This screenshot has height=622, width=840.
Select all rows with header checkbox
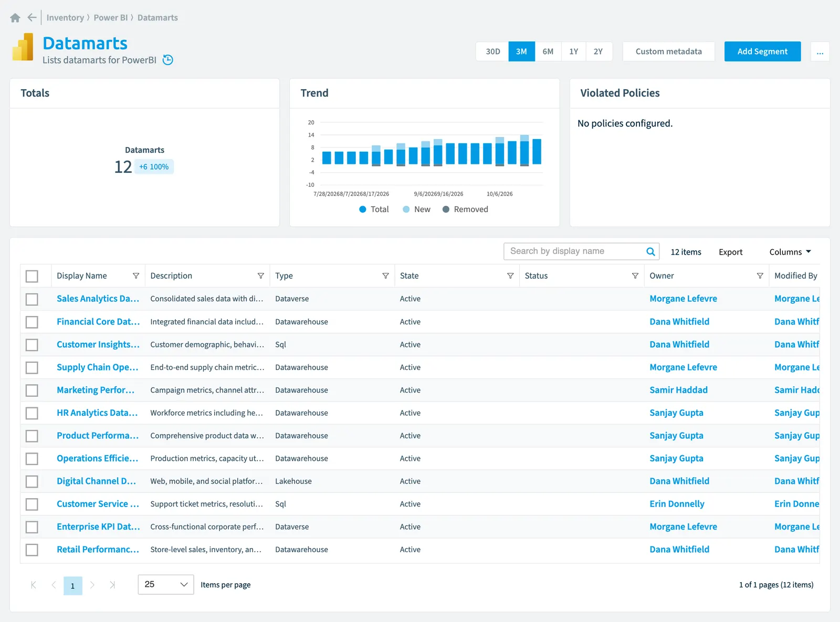[32, 276]
